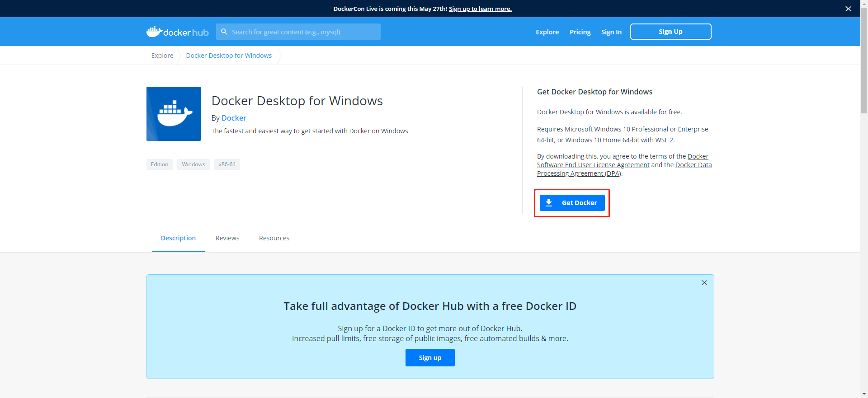Screen dimensions: 868x398
Task: Click the Edition tag
Action: 160,164
